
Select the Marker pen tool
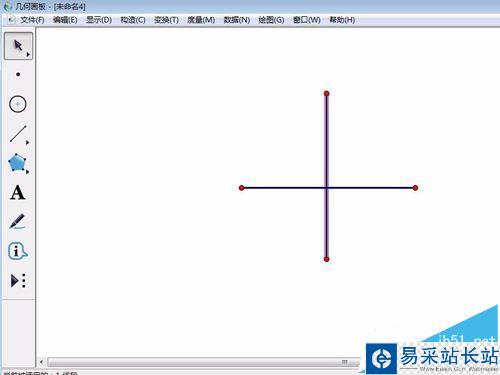click(x=17, y=221)
